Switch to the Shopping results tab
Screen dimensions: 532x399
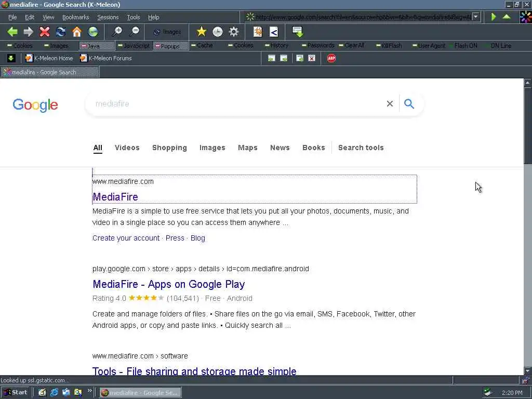pyautogui.click(x=170, y=148)
